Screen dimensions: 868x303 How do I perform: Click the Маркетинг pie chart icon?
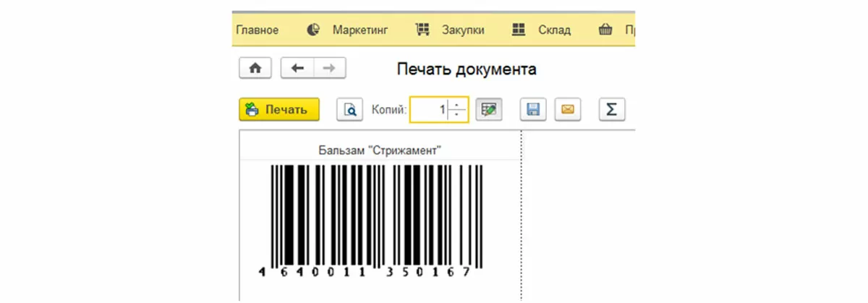pos(313,30)
